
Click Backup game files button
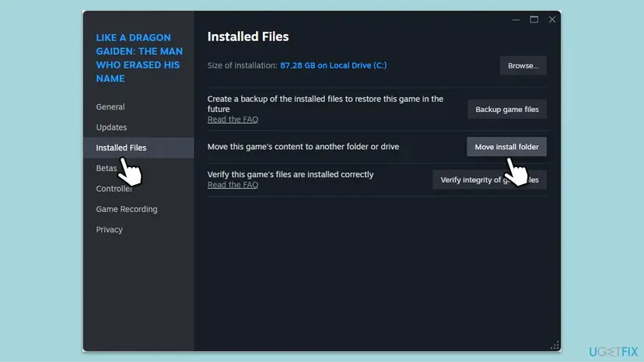pyautogui.click(x=507, y=110)
